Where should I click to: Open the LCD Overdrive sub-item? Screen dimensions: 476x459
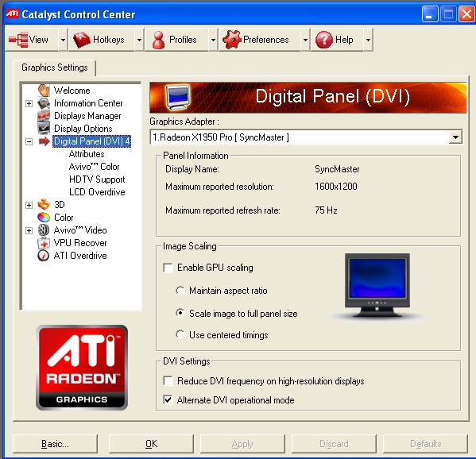click(x=97, y=192)
